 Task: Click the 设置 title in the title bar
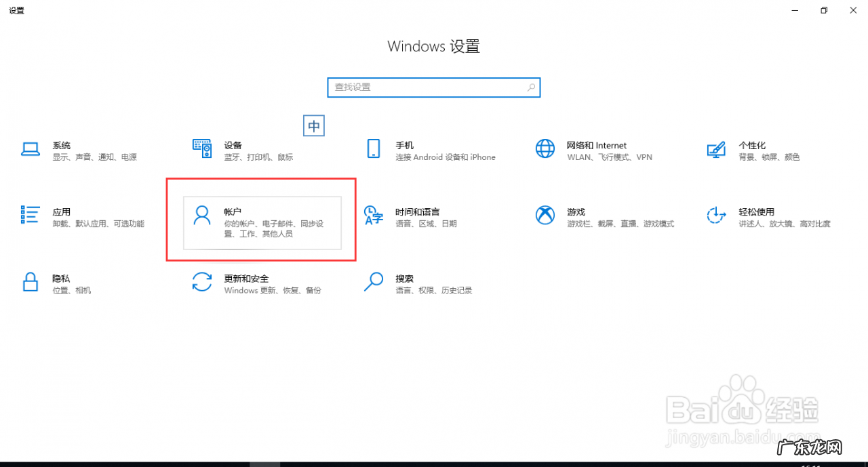pos(16,9)
